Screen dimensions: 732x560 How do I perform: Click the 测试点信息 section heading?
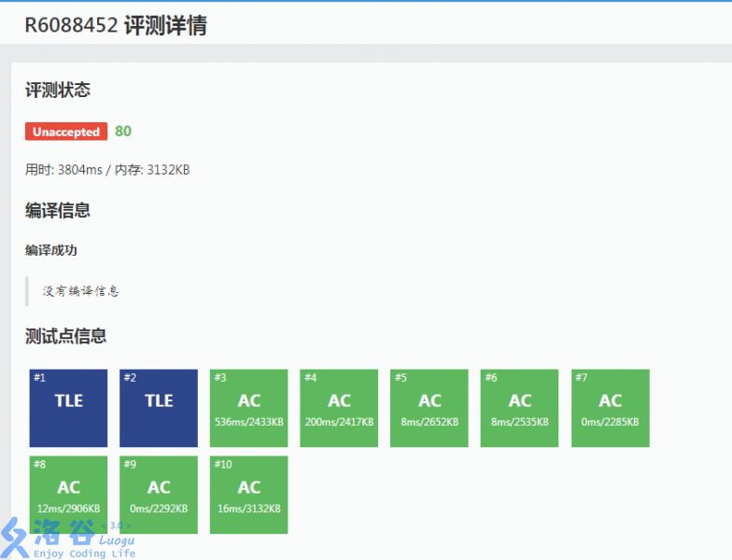click(65, 336)
